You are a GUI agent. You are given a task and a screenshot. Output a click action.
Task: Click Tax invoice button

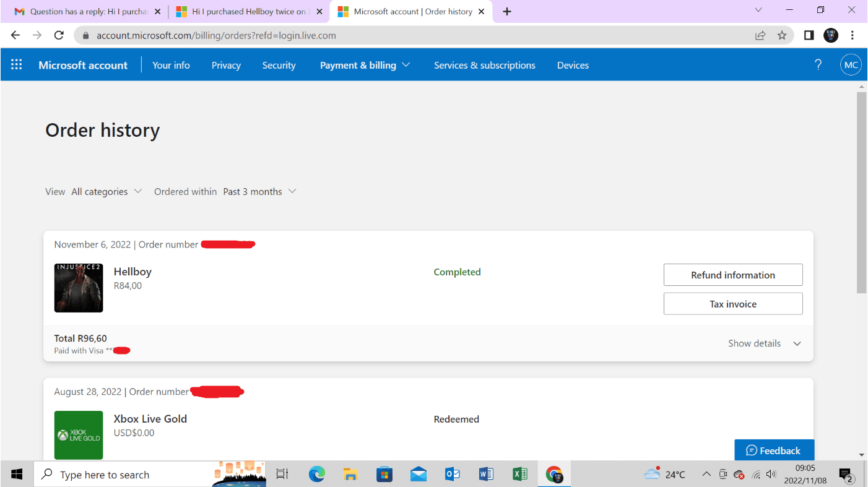(x=733, y=304)
